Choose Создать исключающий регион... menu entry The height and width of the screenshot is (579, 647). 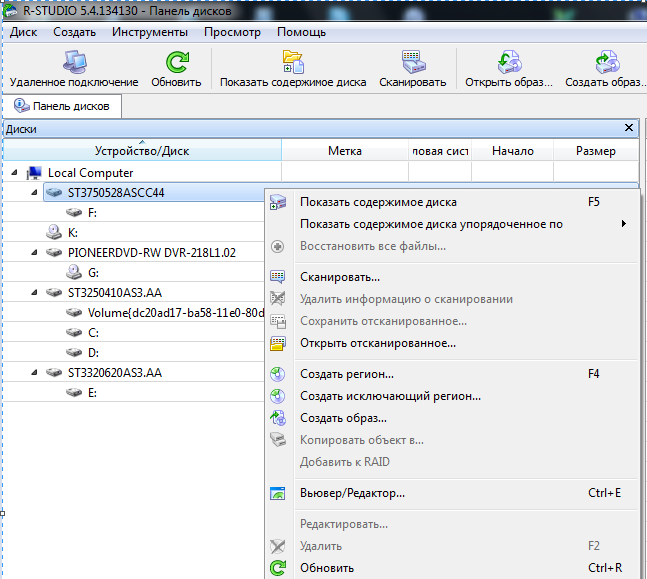coord(451,396)
